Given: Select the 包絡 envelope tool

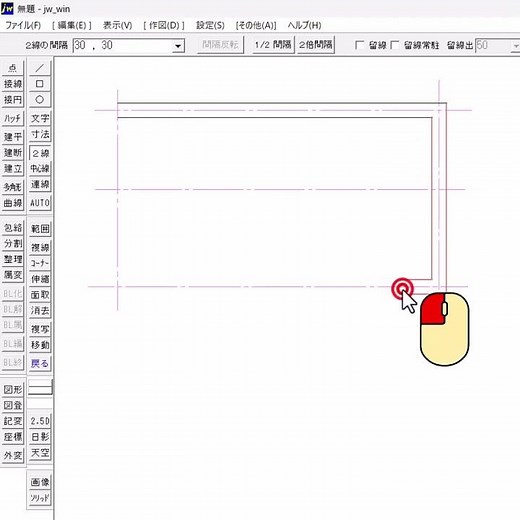Looking at the screenshot, I should (13, 228).
